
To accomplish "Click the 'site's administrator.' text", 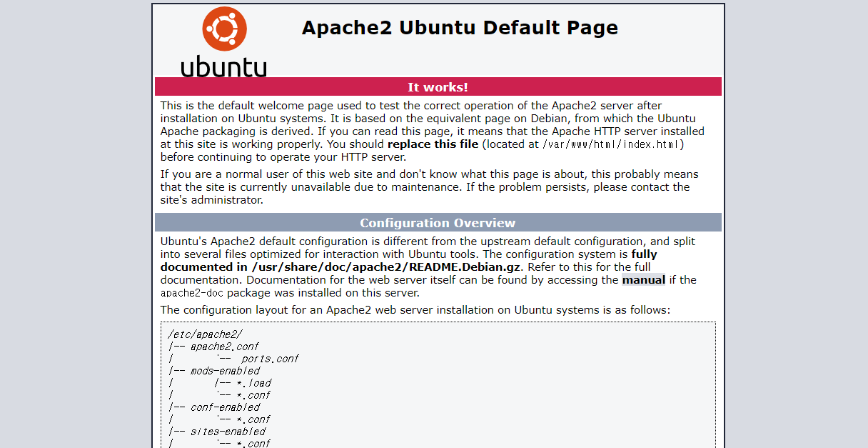I will [x=212, y=200].
